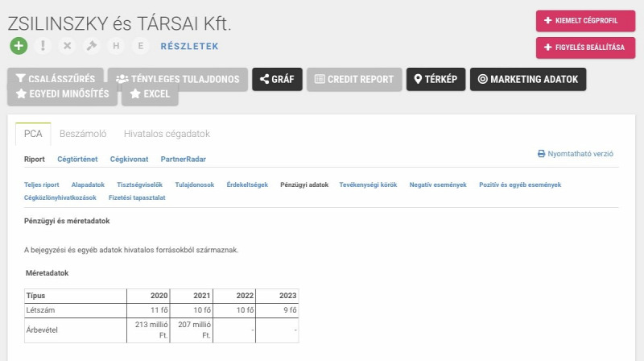Open Cégközlönyhivatkozások link

pos(60,197)
